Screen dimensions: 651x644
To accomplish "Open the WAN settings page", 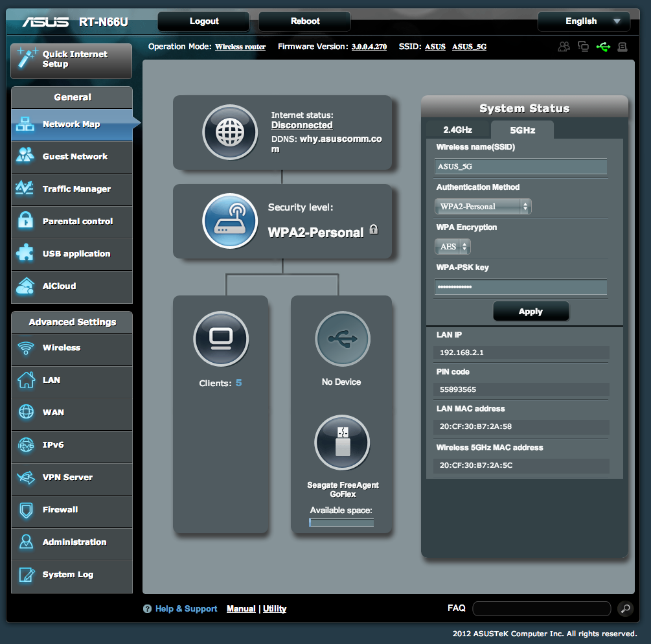I will (x=72, y=413).
